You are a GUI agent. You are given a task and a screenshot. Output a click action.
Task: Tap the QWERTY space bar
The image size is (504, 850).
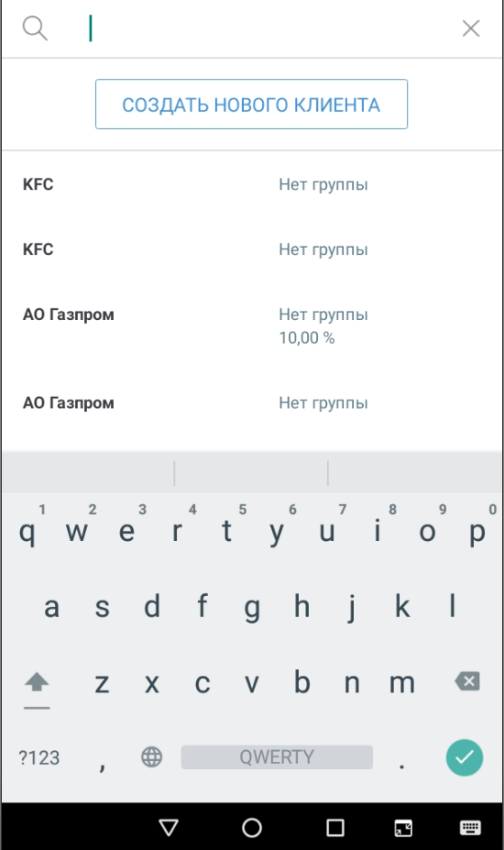277,756
